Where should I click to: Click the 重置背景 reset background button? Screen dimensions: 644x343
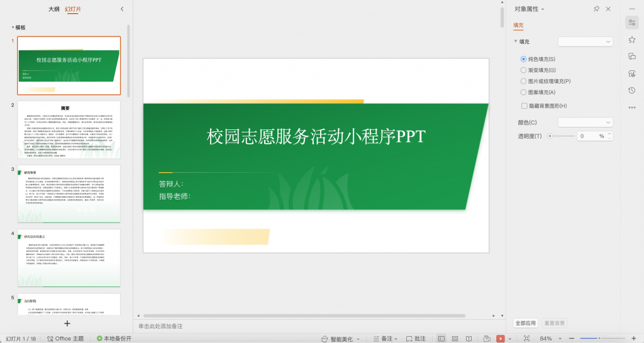[555, 323]
